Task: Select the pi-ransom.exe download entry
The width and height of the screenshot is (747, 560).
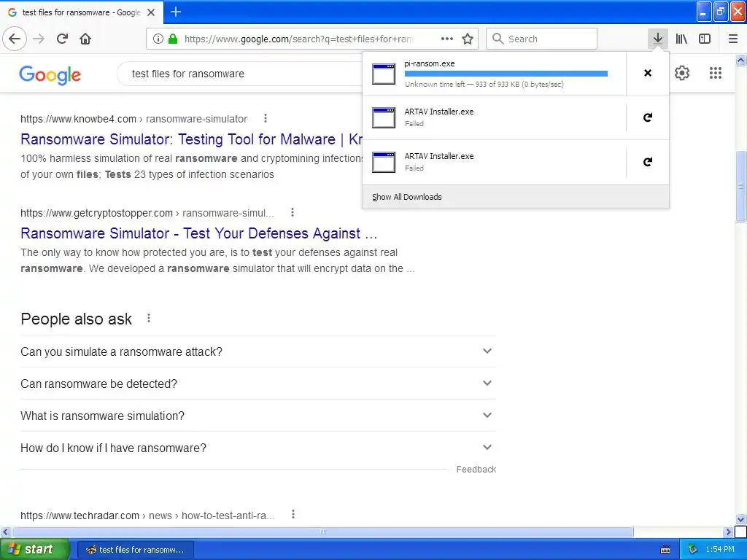Action: tap(494, 74)
